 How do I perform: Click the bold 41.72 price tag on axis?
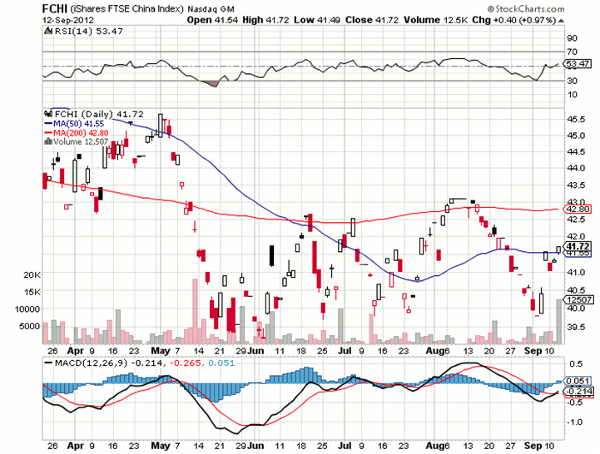(579, 246)
